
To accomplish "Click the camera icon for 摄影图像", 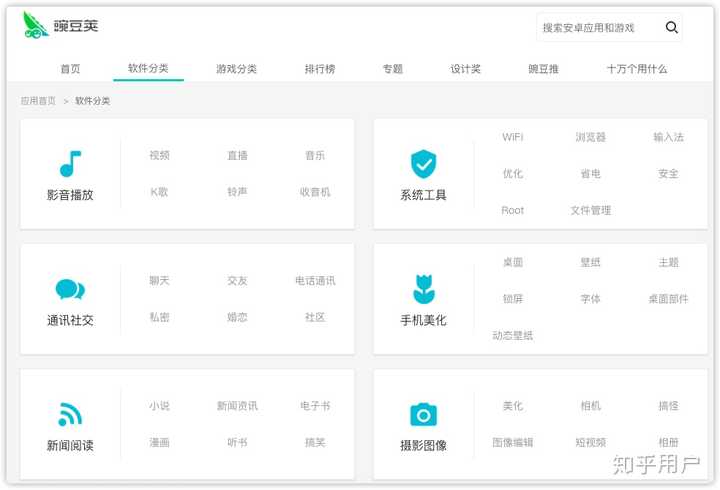I will 423,414.
